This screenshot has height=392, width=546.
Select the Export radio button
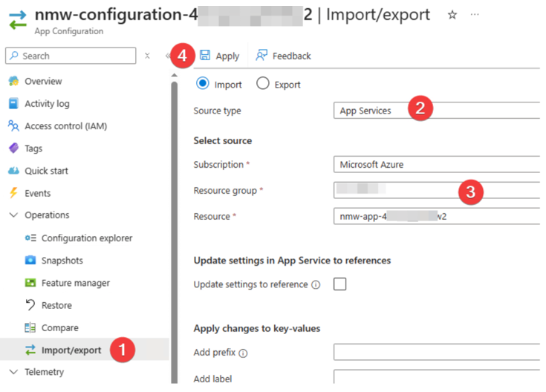click(262, 84)
